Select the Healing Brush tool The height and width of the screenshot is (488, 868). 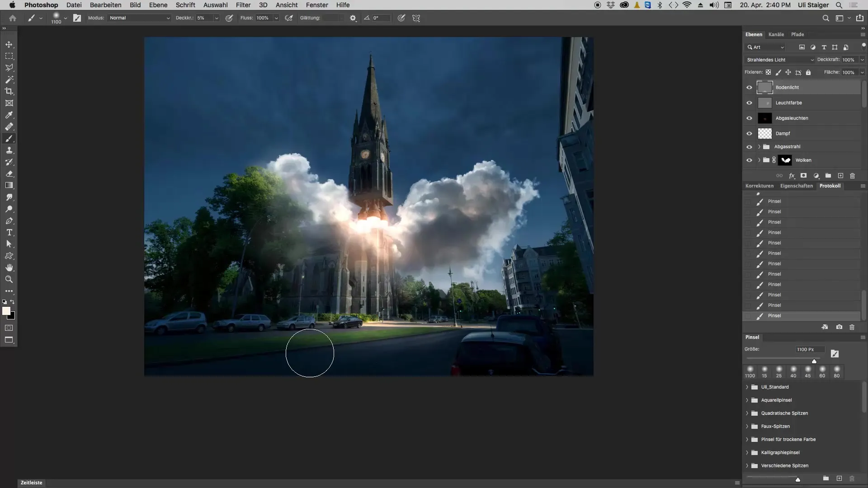(x=9, y=127)
